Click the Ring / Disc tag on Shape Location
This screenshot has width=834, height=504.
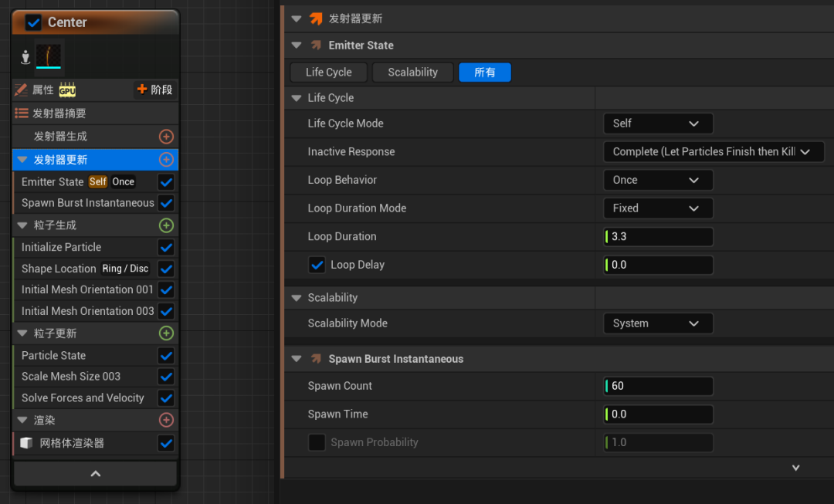pyautogui.click(x=126, y=269)
